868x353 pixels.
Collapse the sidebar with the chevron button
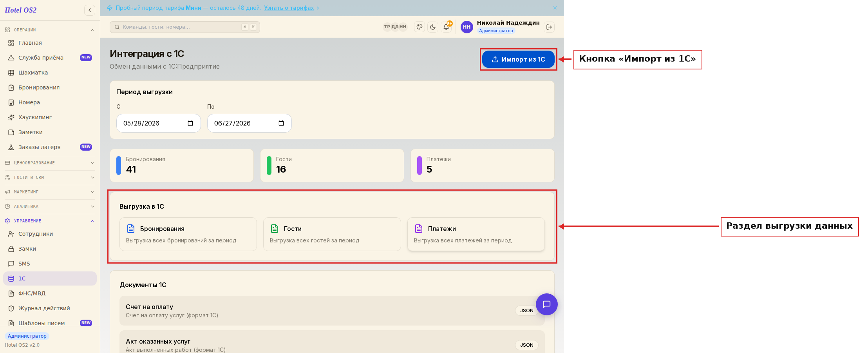90,10
